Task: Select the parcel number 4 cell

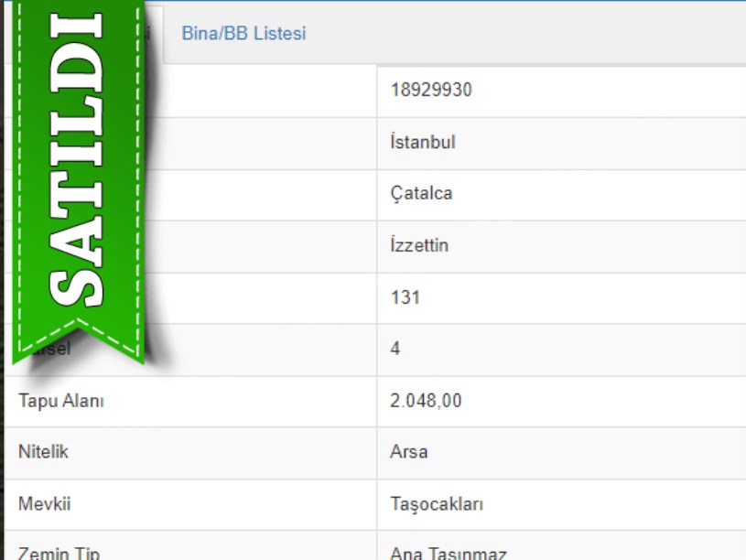Action: click(395, 349)
